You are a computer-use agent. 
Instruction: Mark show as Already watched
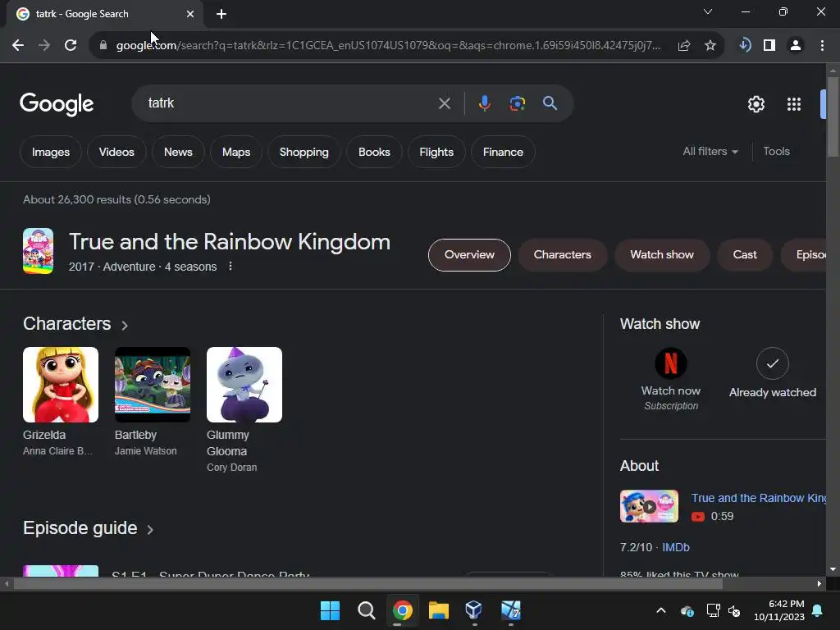click(x=773, y=363)
